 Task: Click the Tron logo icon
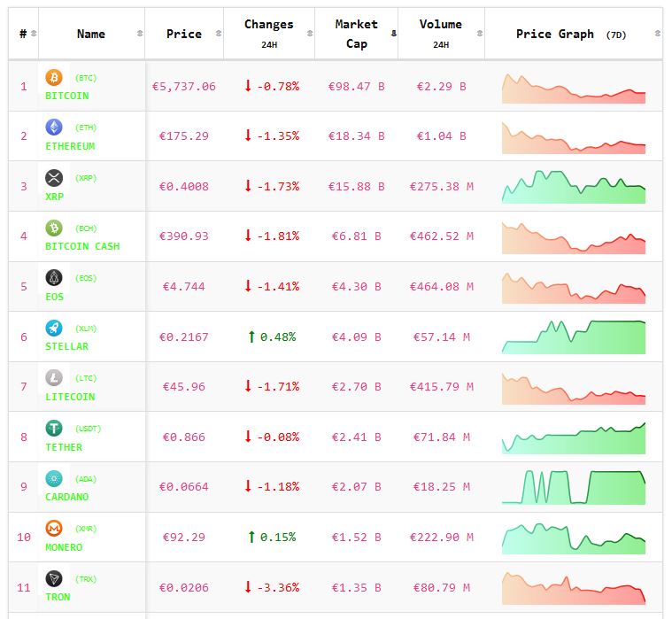coord(54,579)
